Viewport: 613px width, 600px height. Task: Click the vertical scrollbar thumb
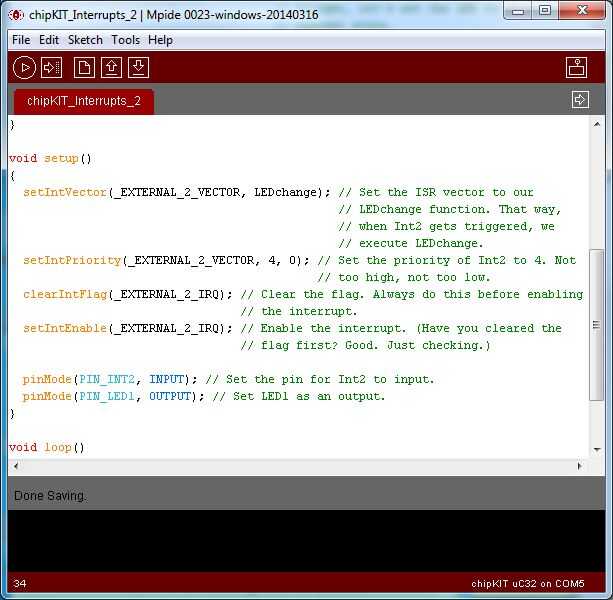pyautogui.click(x=597, y=324)
